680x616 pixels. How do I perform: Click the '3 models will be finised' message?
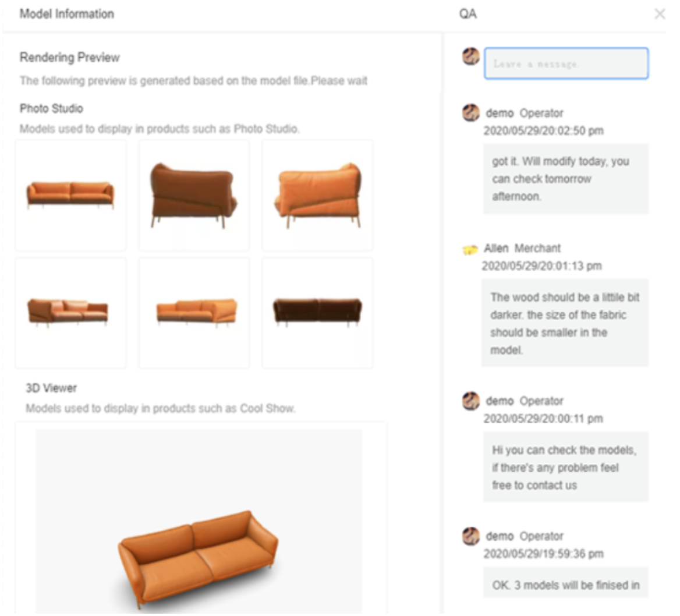(x=565, y=585)
